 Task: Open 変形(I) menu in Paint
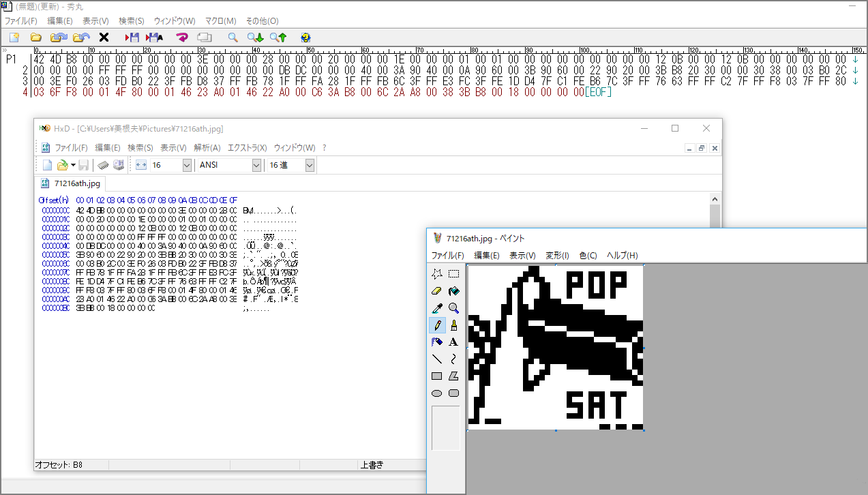(x=558, y=256)
